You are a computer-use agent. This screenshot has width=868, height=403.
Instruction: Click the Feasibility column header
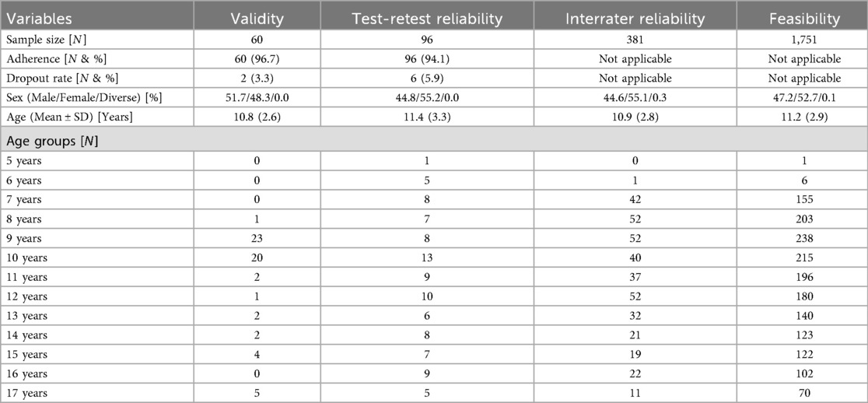coord(804,18)
